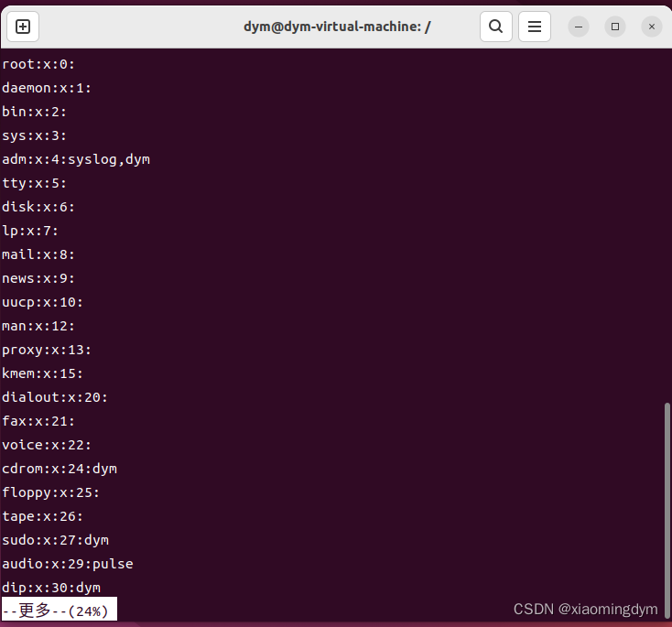Click the line daemon:x:1:
The image size is (672, 627).
pos(47,88)
